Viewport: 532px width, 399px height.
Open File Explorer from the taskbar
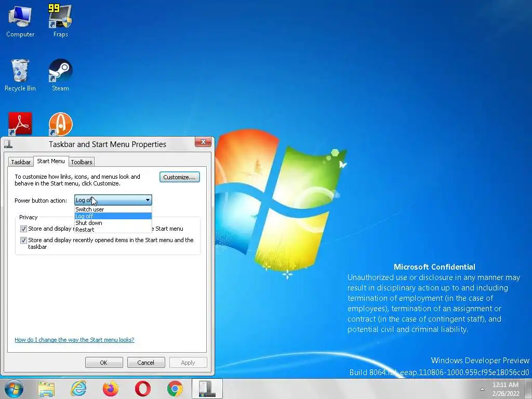(46, 389)
